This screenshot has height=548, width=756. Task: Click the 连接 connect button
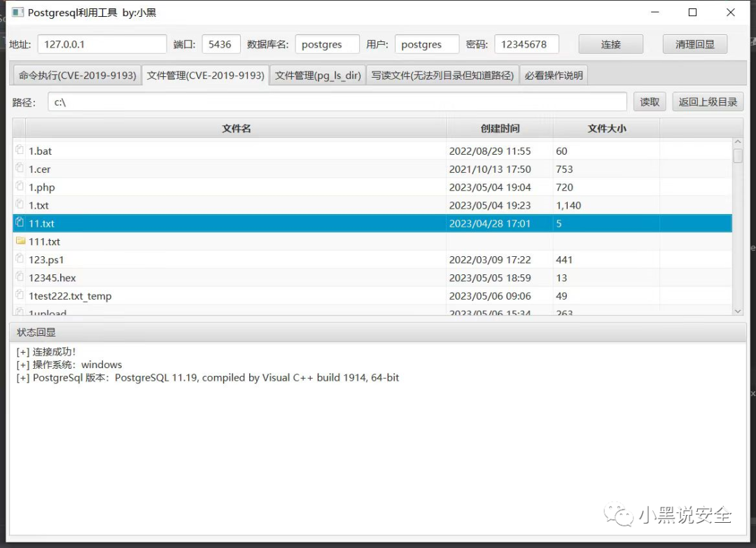[610, 44]
